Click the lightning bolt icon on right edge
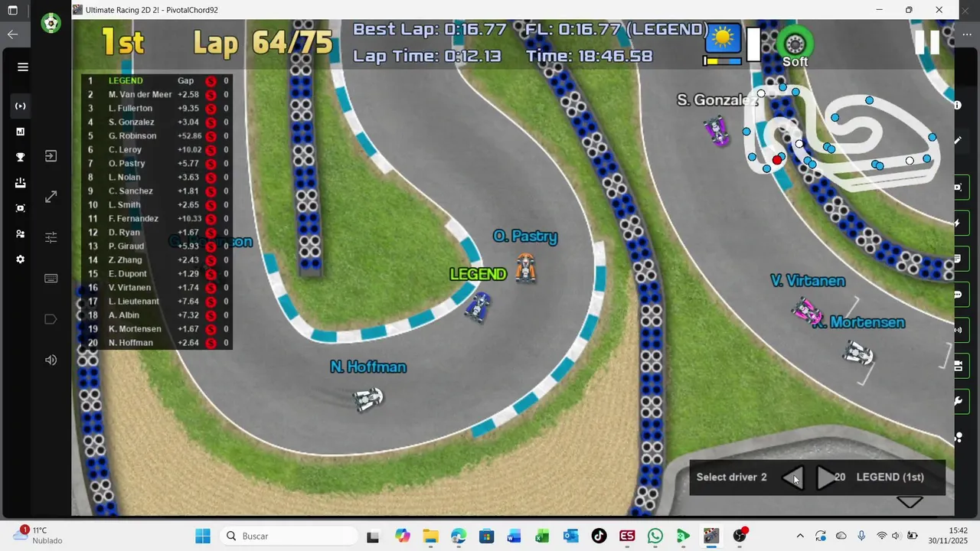 click(x=958, y=223)
